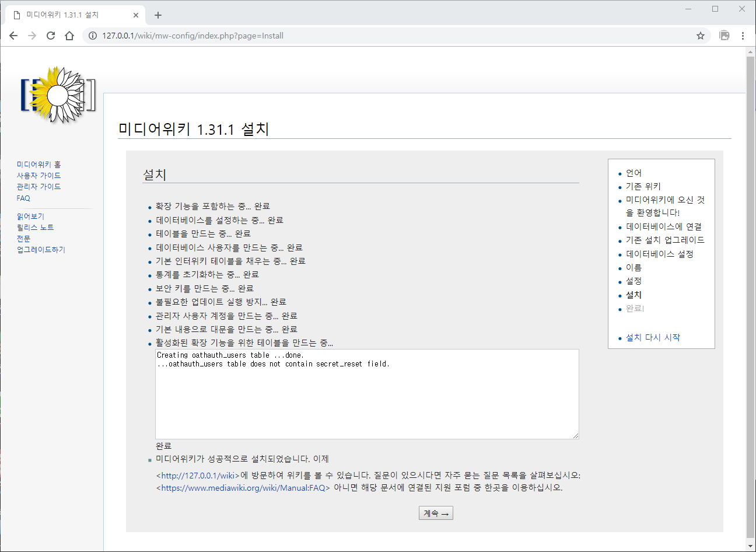Screen dimensions: 756x552
Task: Click inside the install log text area
Action: [367, 394]
